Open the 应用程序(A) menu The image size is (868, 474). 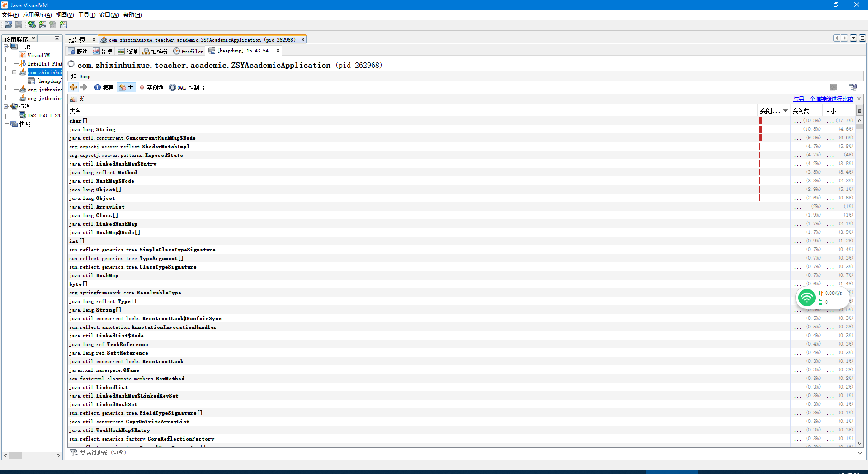pyautogui.click(x=37, y=15)
